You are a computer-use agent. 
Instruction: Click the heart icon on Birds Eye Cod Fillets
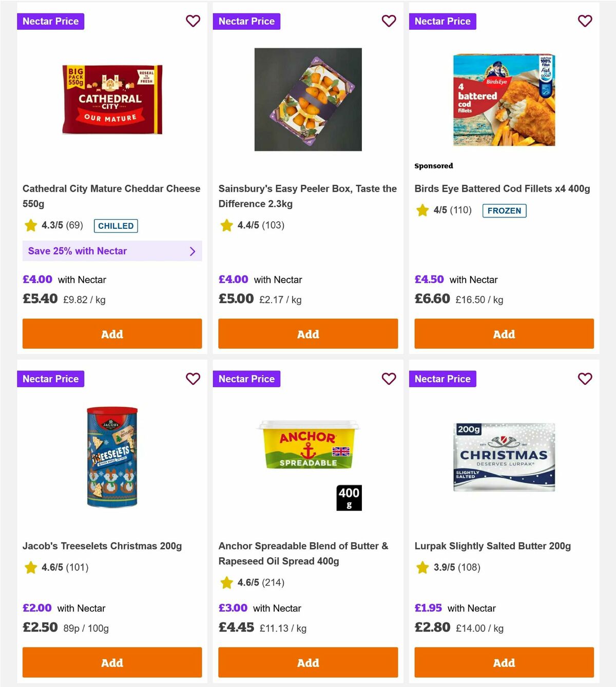pos(585,21)
